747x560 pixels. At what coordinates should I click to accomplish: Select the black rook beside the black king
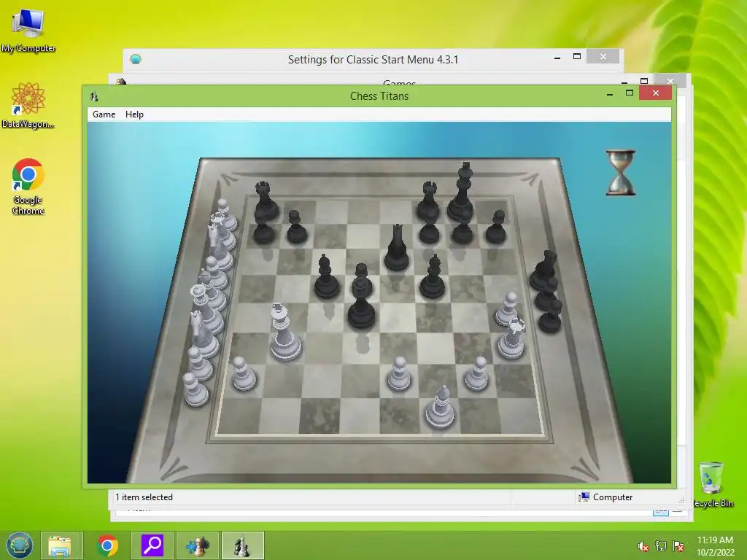(x=428, y=201)
